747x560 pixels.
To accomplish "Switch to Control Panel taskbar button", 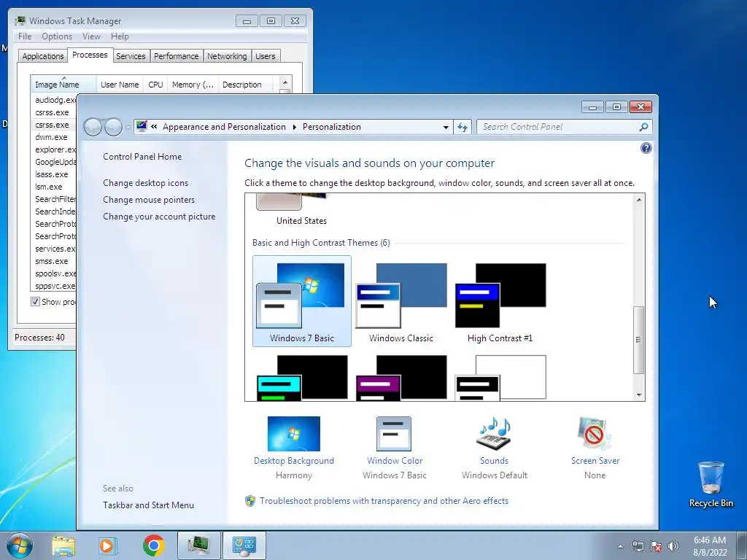I will [x=244, y=545].
